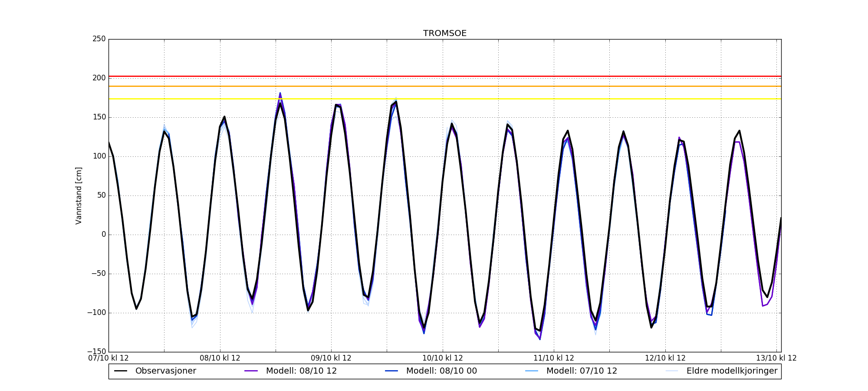Click the purple legend line sample
Screen dimensions: 868x391
[x=251, y=371]
